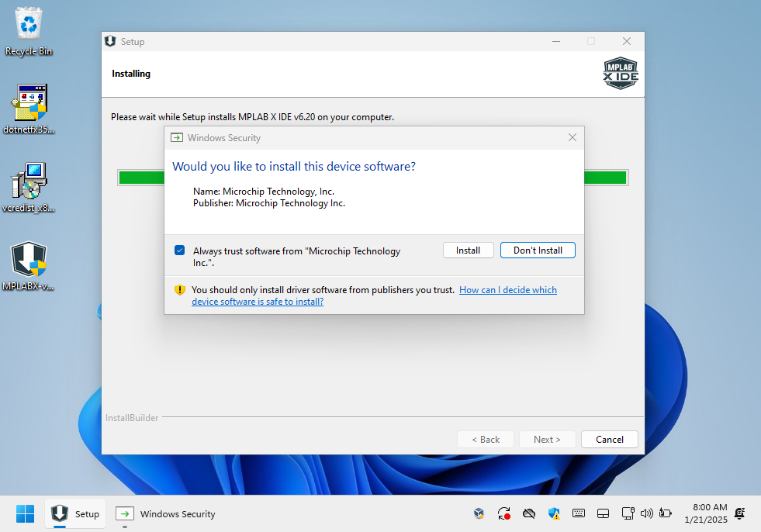Click the Installing heading in Setup
Viewport: 761px width, 532px height.
click(131, 74)
